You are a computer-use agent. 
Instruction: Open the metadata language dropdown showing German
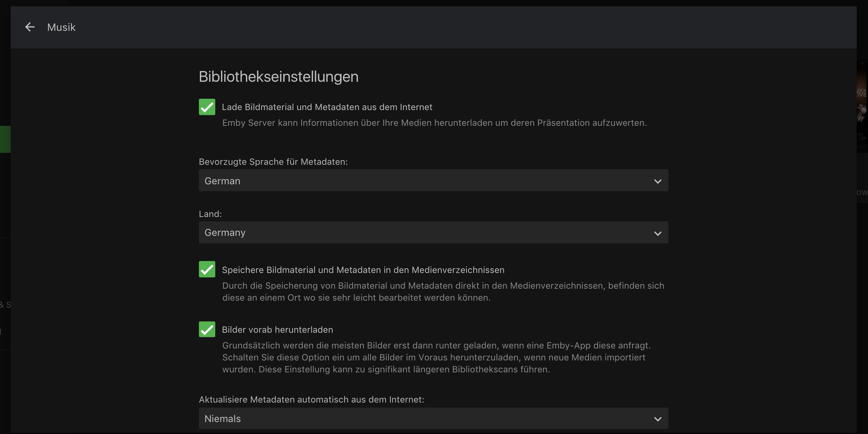[433, 181]
